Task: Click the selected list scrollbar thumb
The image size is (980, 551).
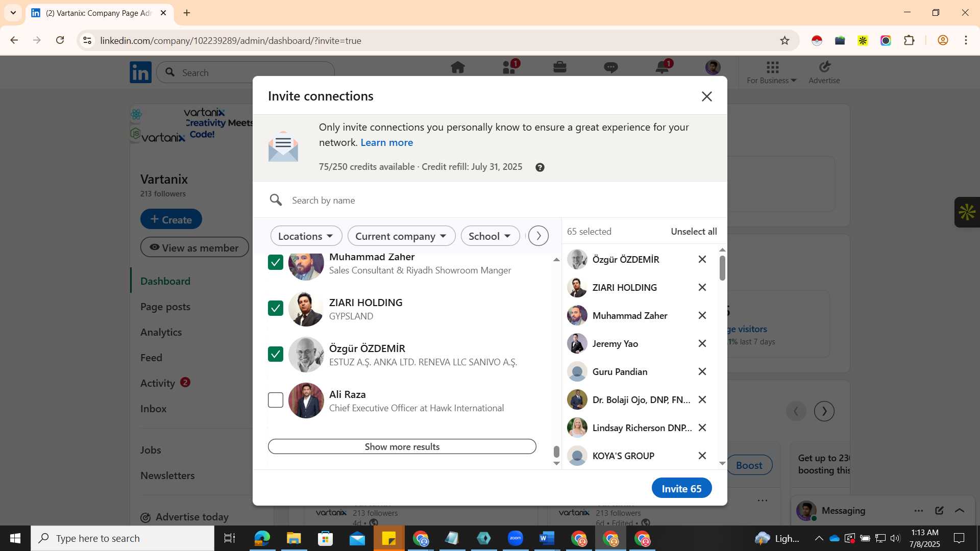Action: pos(722,268)
